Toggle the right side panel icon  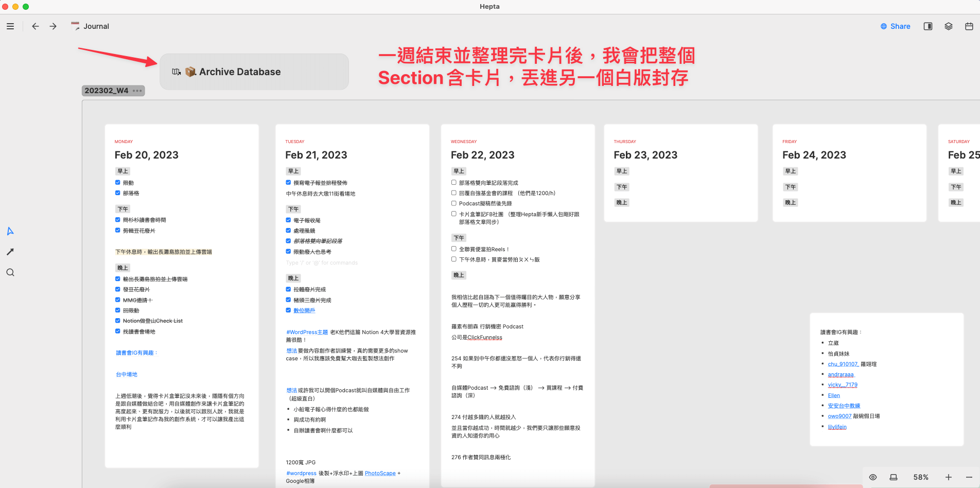[x=928, y=26]
